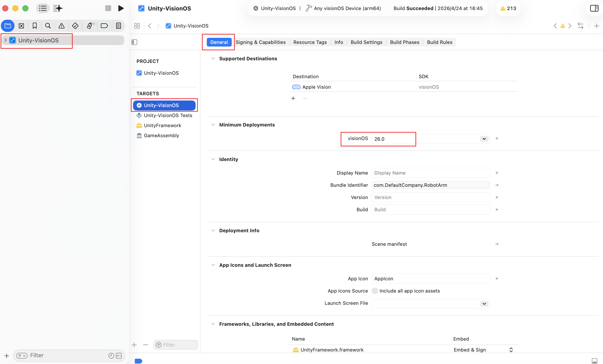Switch to the Build Settings tab
Screen dimensions: 603x364
(366, 42)
